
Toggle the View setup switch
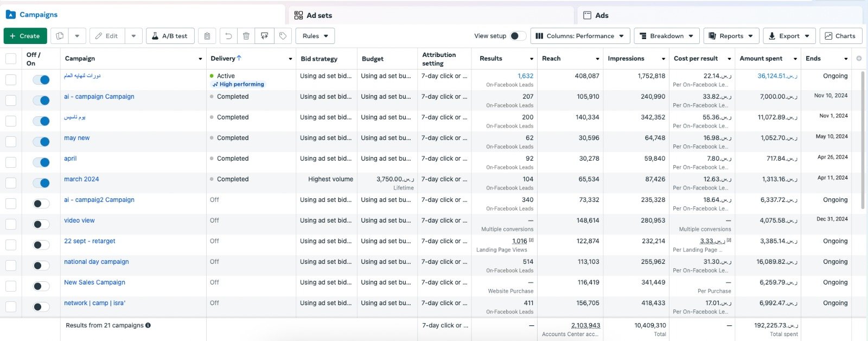pos(518,36)
